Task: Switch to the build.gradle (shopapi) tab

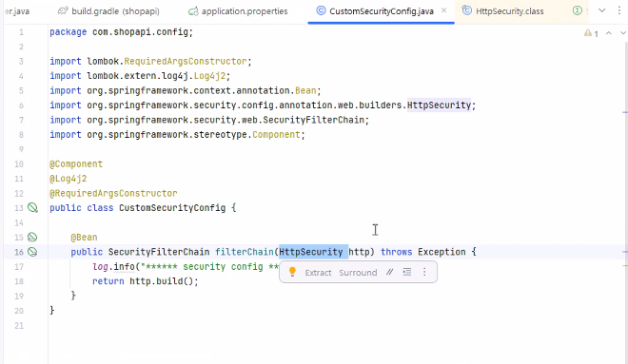Action: [x=108, y=11]
